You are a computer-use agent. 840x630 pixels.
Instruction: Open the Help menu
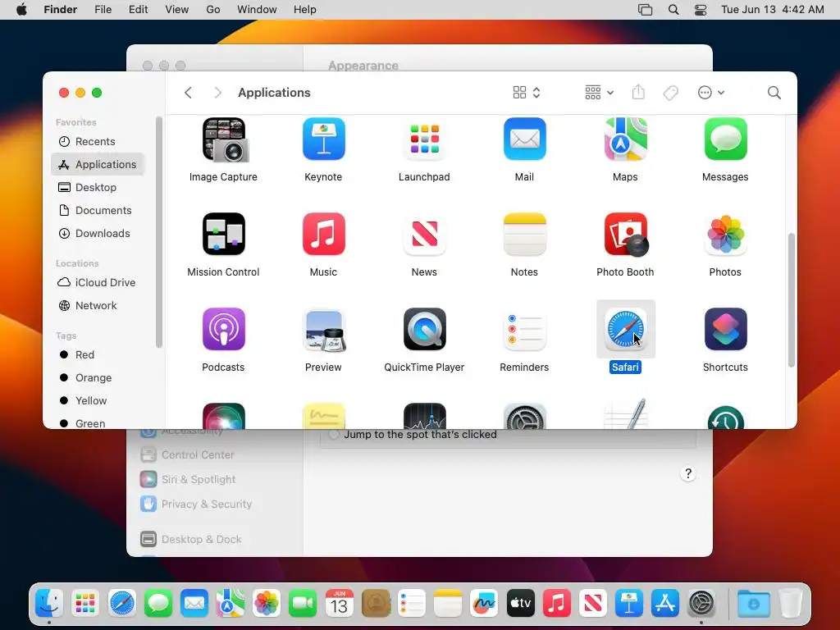[x=305, y=10]
